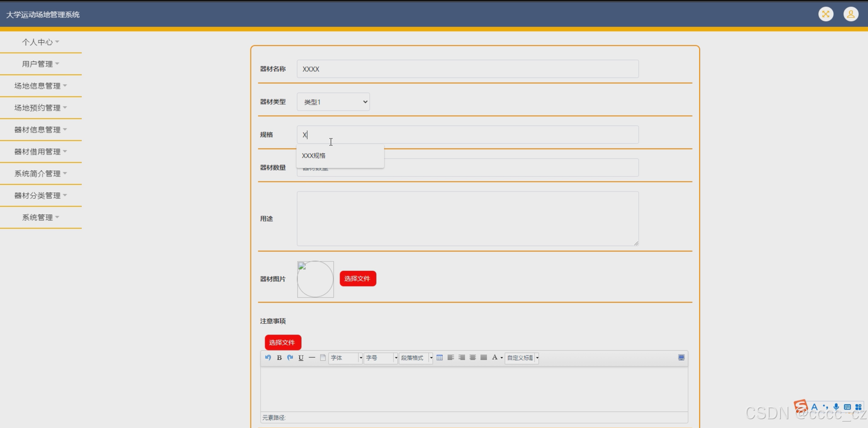Toggle justify alignment in editor toolbar

coord(484,358)
